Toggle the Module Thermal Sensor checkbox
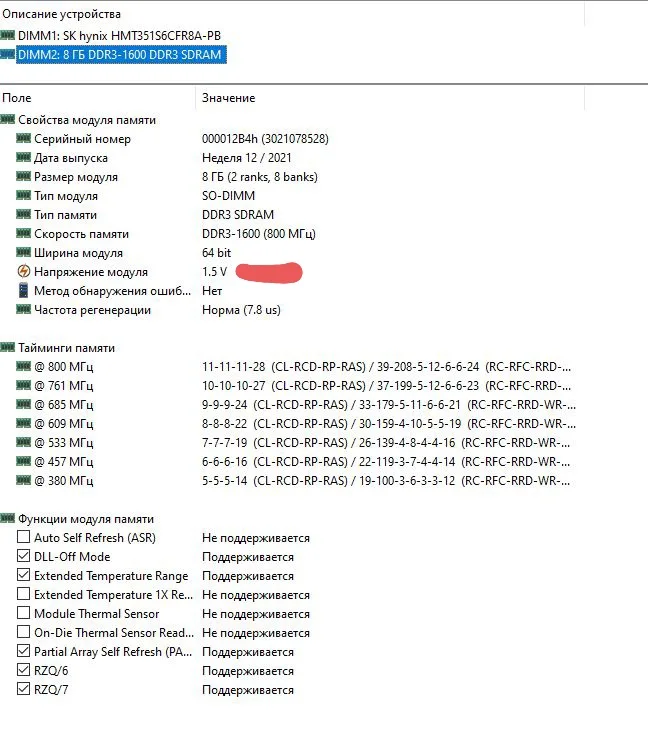The height and width of the screenshot is (744, 648). point(23,613)
